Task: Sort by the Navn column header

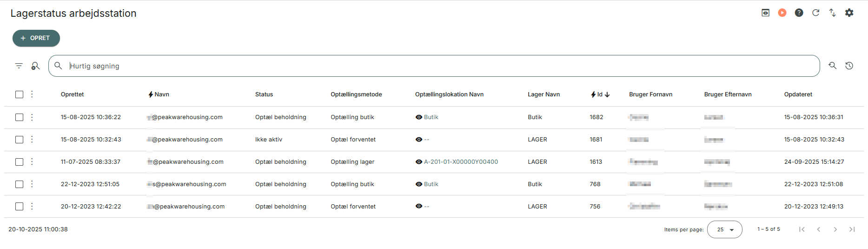Action: click(162, 94)
